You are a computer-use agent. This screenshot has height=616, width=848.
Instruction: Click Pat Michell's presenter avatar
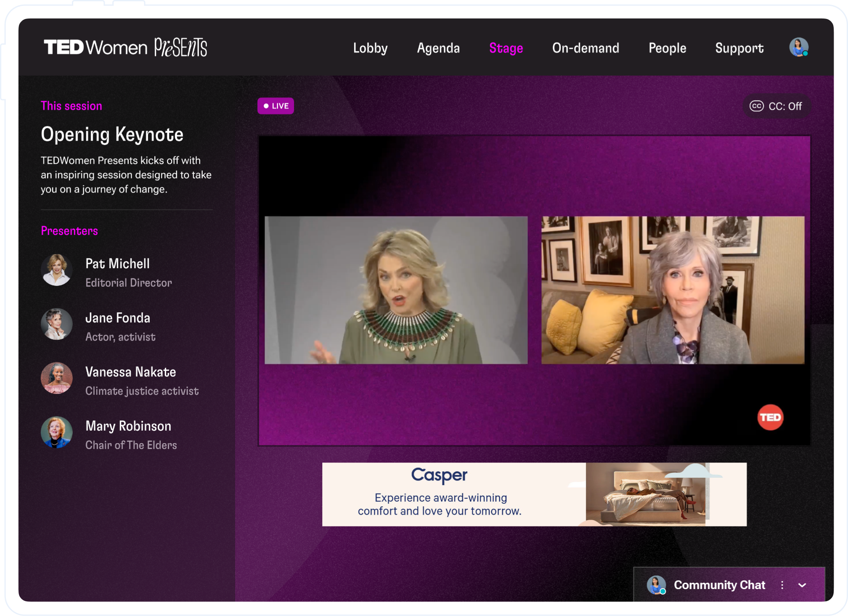click(x=57, y=270)
